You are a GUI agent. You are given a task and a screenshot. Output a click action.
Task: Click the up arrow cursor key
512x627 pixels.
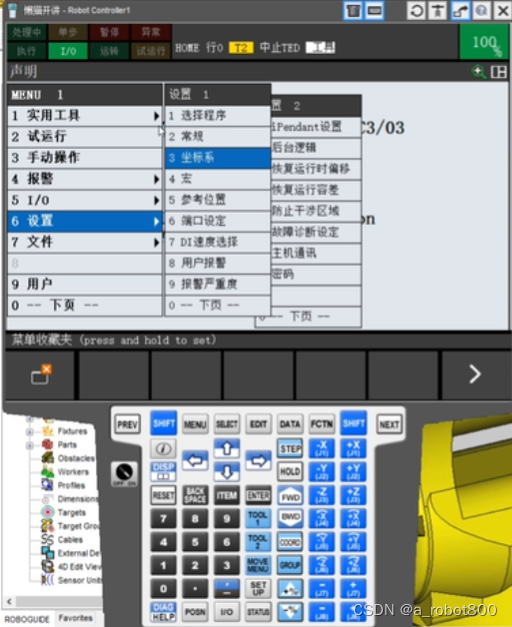coord(227,449)
